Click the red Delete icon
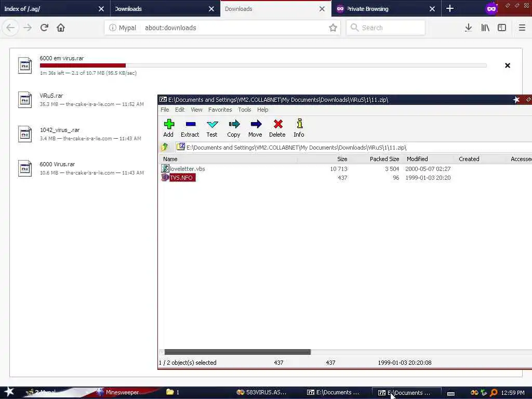The height and width of the screenshot is (399, 532). (277, 128)
